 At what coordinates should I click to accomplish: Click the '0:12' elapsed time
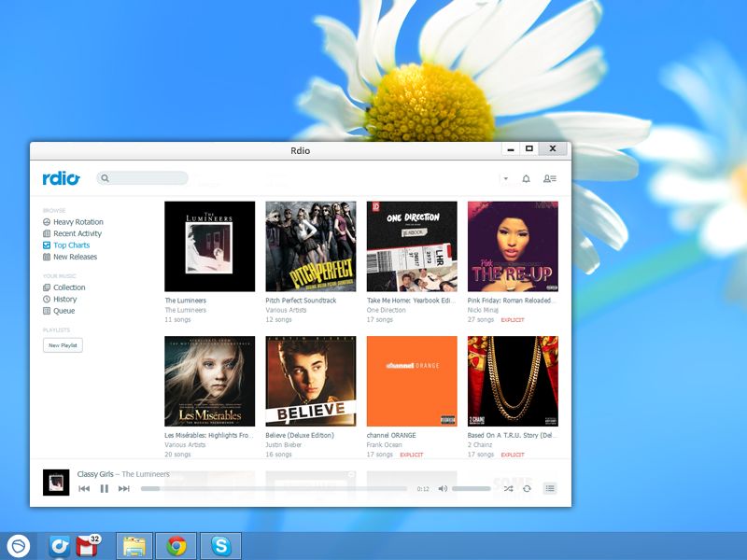point(423,489)
